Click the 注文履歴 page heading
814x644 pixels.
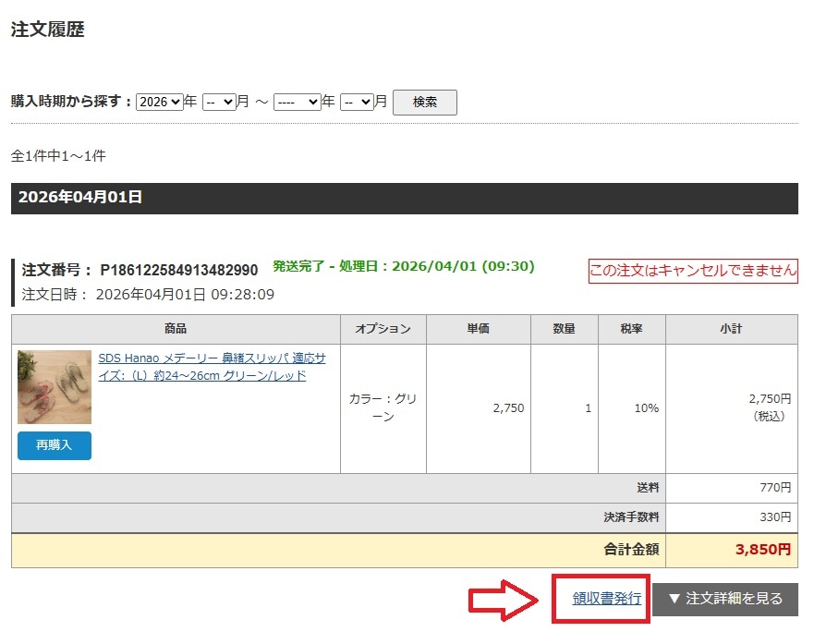point(48,30)
